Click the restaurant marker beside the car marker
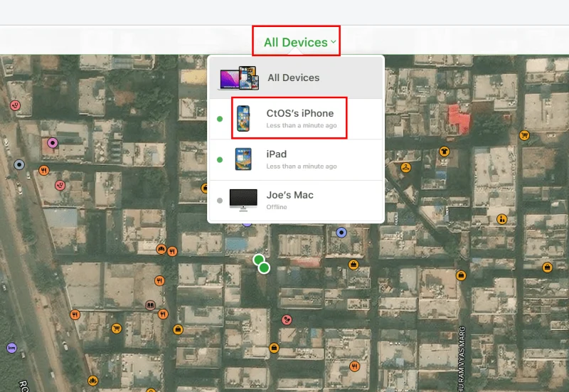 pos(172,251)
